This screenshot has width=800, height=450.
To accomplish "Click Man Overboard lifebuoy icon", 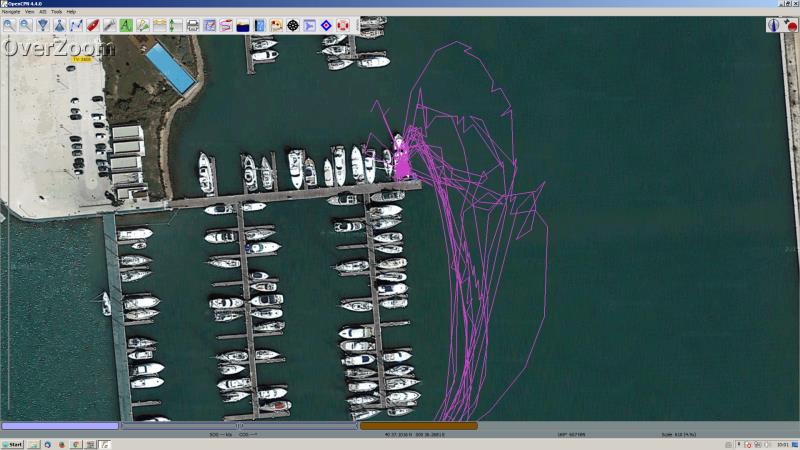I will click(x=343, y=25).
